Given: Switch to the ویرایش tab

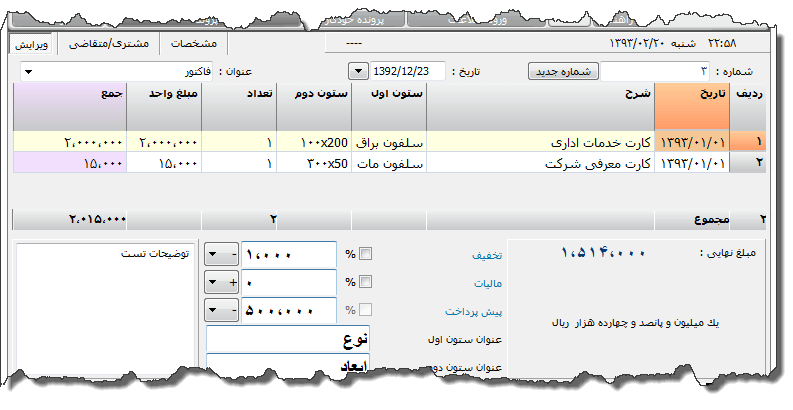Looking at the screenshot, I should click(x=32, y=44).
